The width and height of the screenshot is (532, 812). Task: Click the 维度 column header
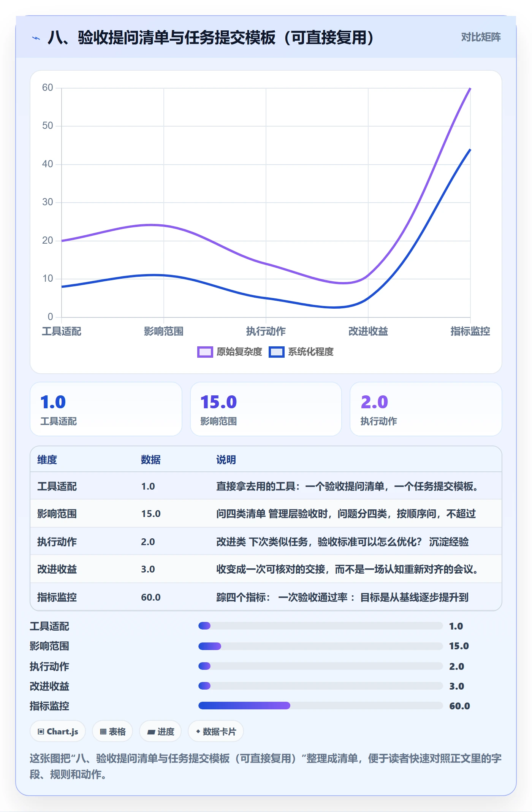47,460
